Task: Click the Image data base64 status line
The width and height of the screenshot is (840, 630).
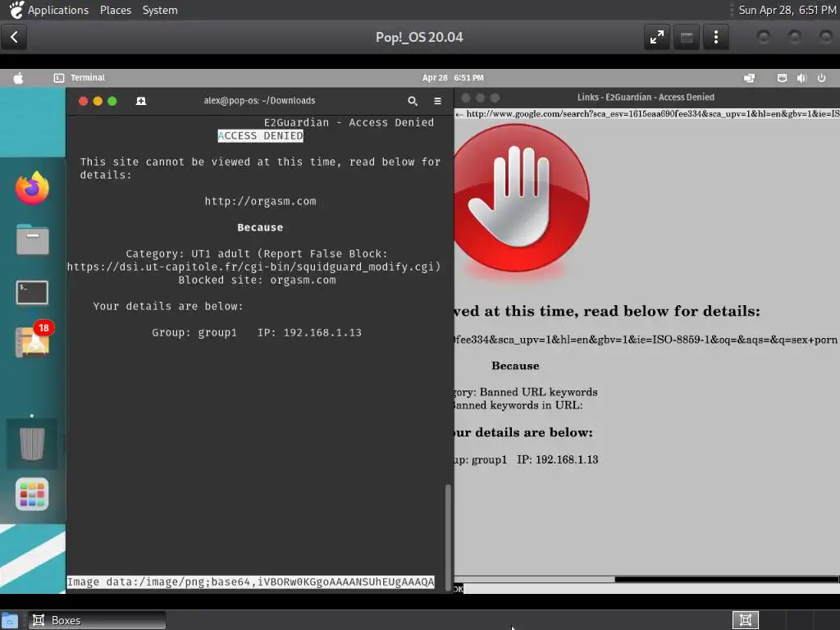Action: coord(251,582)
